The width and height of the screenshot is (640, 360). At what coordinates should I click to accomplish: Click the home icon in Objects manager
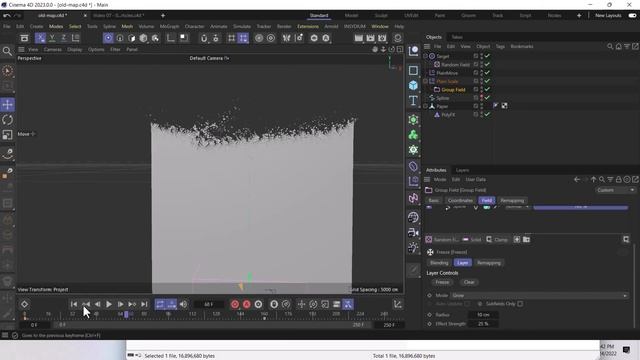click(618, 47)
